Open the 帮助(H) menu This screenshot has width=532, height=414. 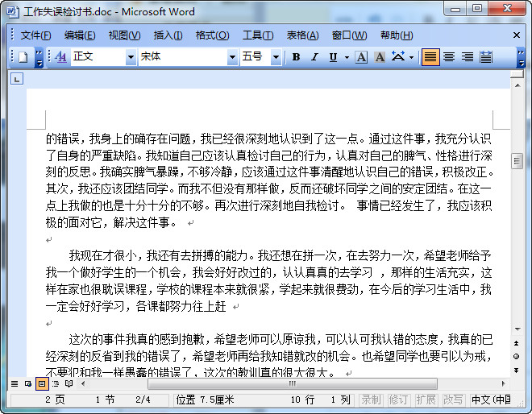point(397,35)
